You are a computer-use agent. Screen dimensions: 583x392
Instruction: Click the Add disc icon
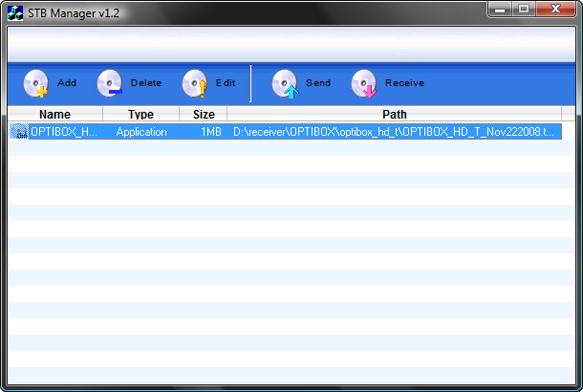[x=36, y=83]
